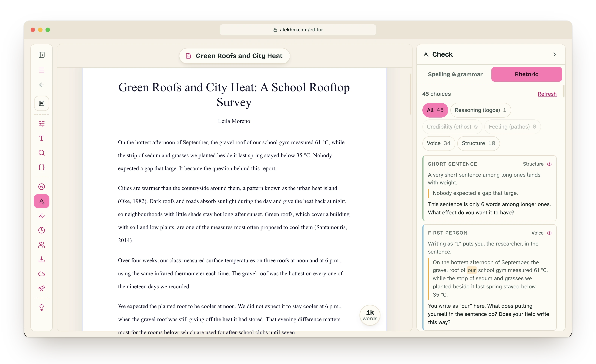Screen dimensions: 596x364
Task: Select the Check tool icon in sidebar
Action: pyautogui.click(x=42, y=201)
